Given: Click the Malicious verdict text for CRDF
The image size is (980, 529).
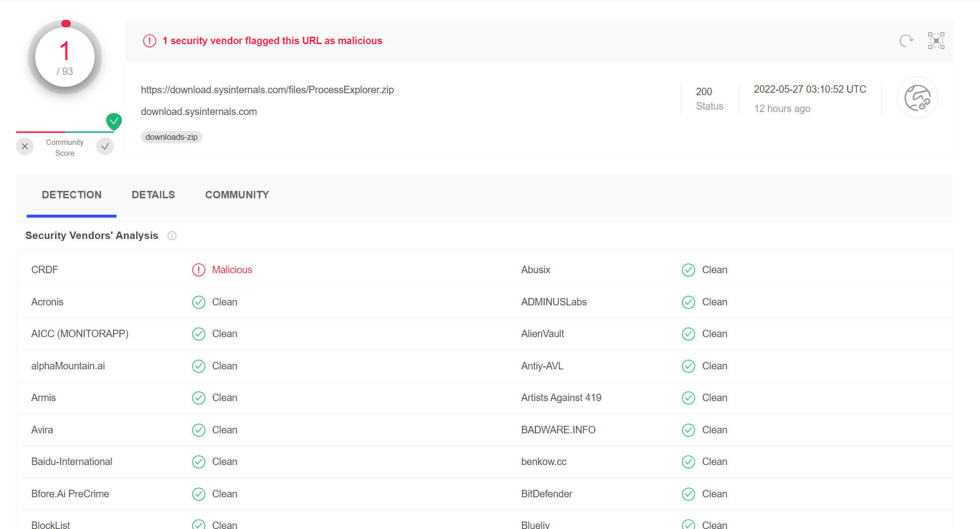Looking at the screenshot, I should click(232, 270).
